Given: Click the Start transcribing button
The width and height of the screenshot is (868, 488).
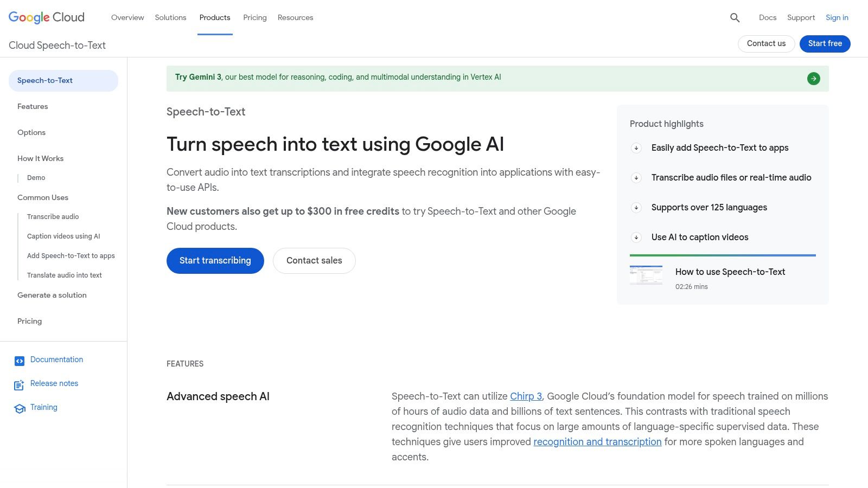Looking at the screenshot, I should click(215, 260).
